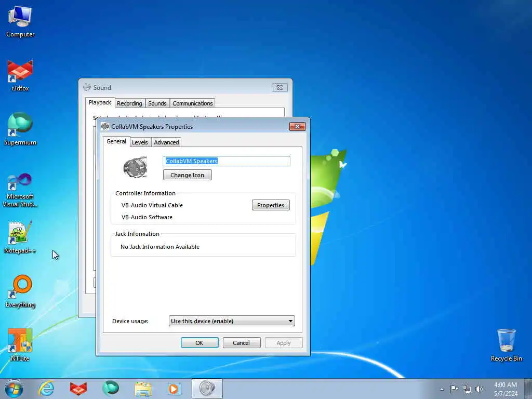The image size is (532, 399).
Task: Click the Change Icon button
Action: tap(187, 175)
